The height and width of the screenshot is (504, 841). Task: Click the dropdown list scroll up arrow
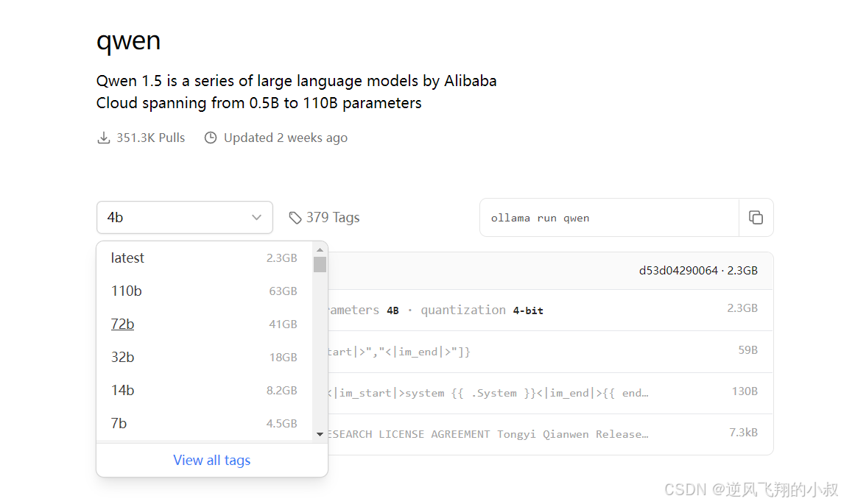320,250
